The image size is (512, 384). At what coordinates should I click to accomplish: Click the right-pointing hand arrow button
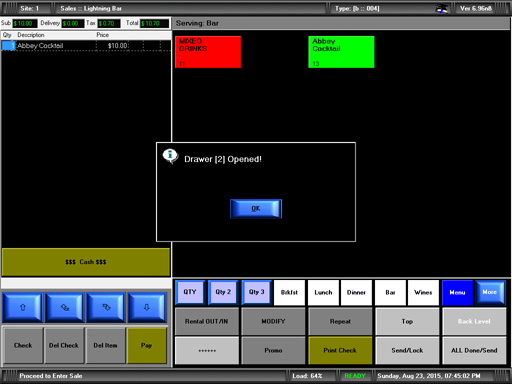(106, 307)
